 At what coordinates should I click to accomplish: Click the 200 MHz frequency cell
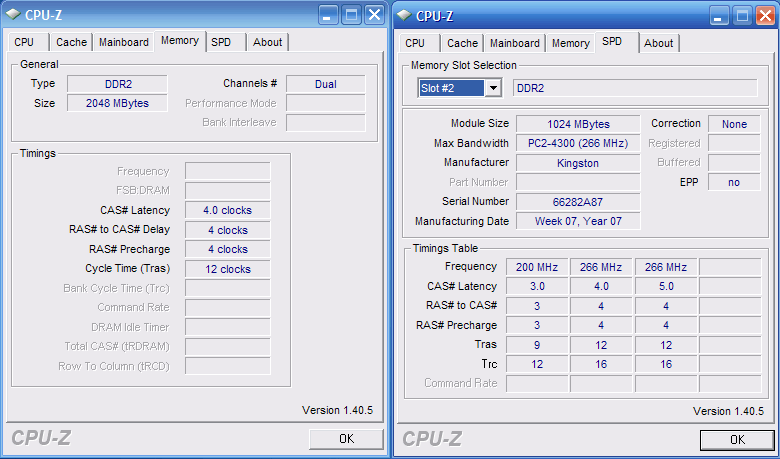[537, 267]
